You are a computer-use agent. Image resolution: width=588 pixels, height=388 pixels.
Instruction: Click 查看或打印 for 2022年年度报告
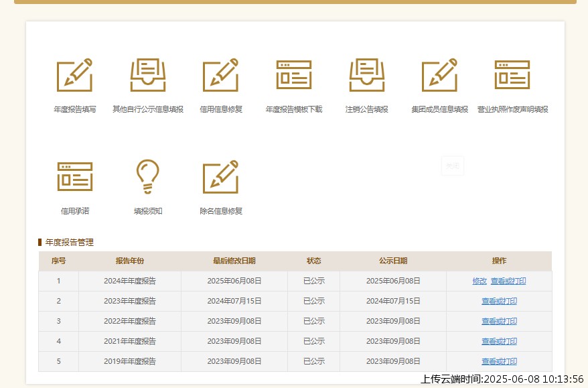click(499, 321)
